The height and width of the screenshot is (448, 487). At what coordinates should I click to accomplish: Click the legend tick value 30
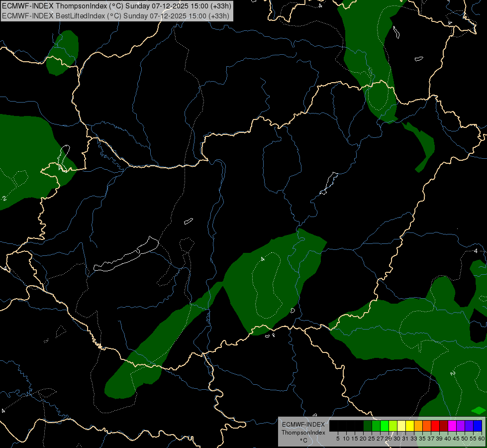397,439
